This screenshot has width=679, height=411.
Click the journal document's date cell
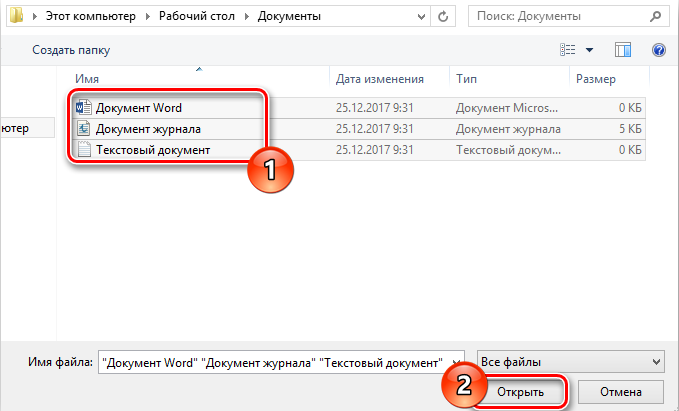pyautogui.click(x=375, y=129)
